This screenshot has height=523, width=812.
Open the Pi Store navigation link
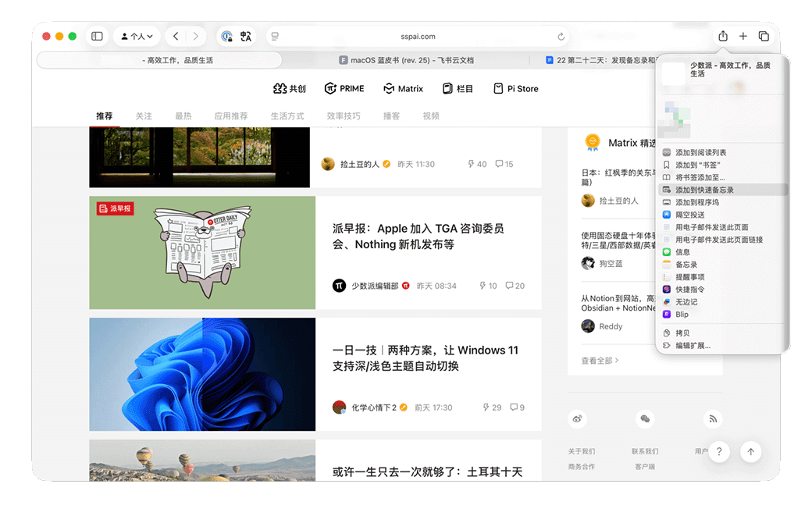(515, 89)
